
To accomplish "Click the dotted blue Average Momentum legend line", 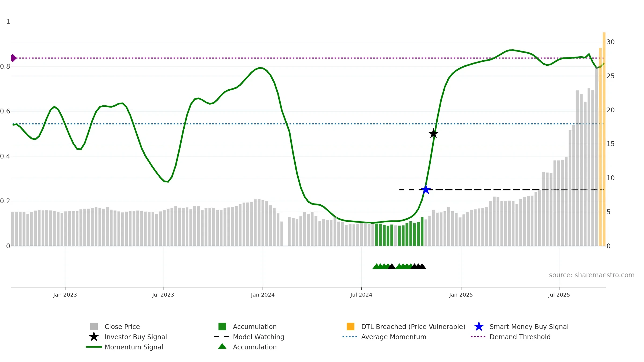I will (350, 337).
